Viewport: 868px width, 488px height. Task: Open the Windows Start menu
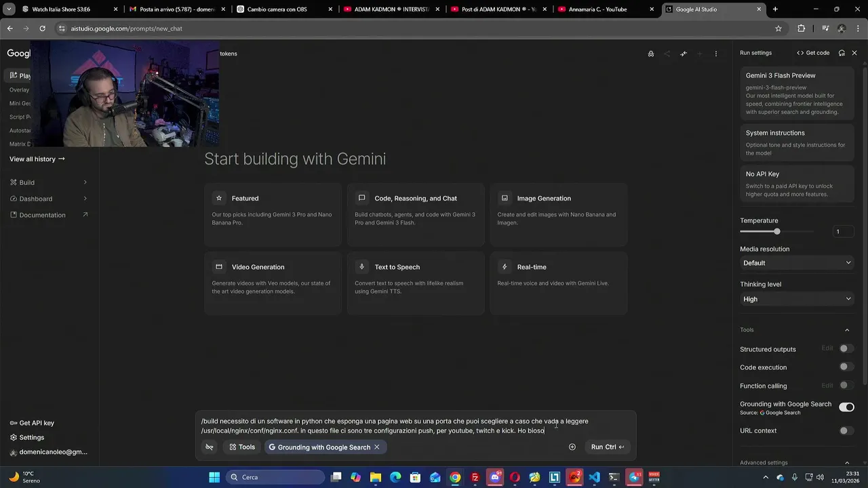214,477
